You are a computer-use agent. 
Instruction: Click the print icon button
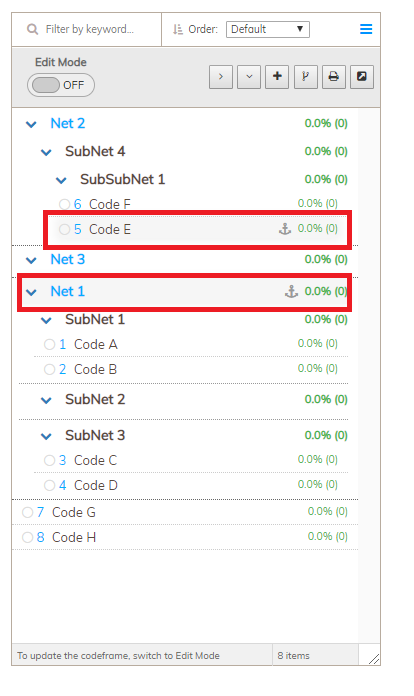click(334, 77)
